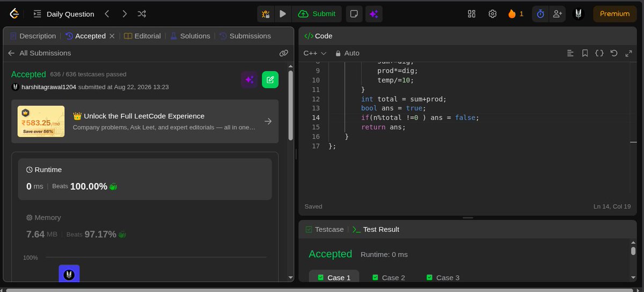Click the '636 / 636 testcases passed' text
The height and width of the screenshot is (292, 644).
(88, 74)
